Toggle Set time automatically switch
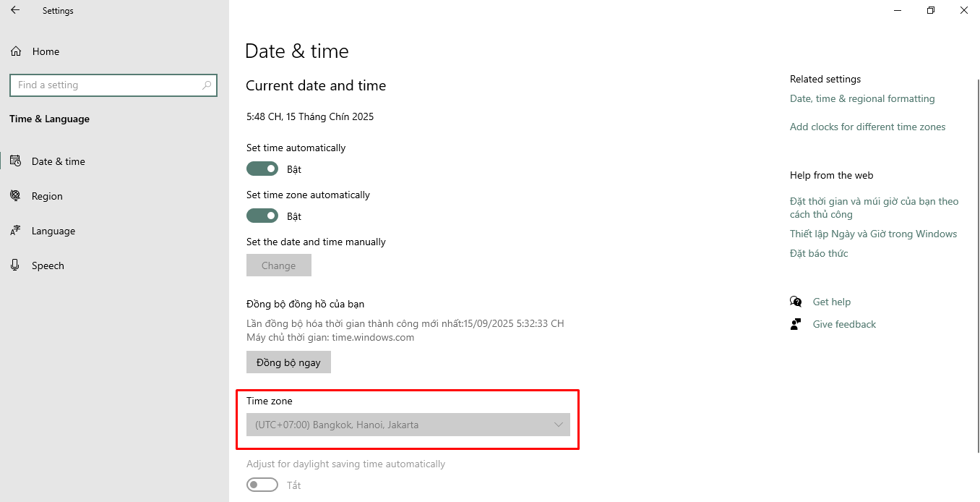The height and width of the screenshot is (502, 980). point(262,169)
